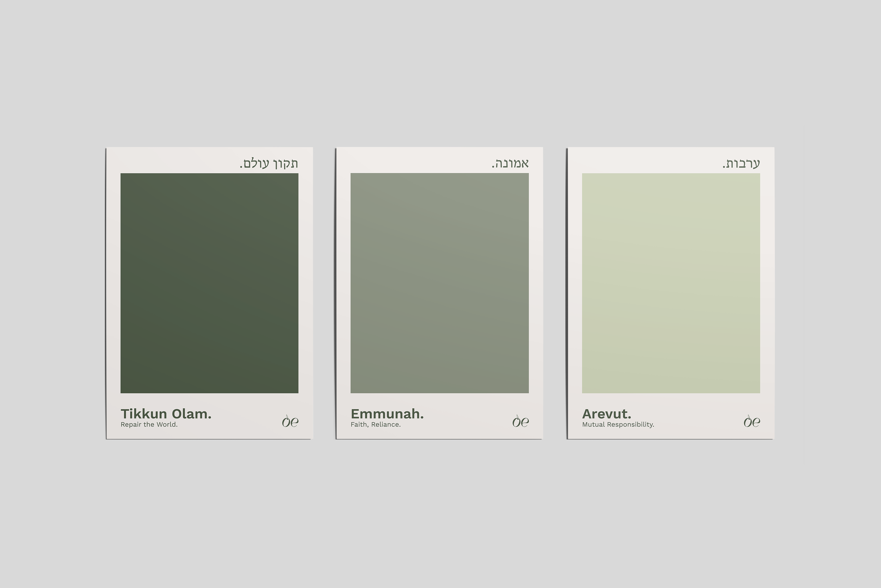This screenshot has width=881, height=588.
Task: Click the bold word "Tikkun"
Action: point(144,414)
